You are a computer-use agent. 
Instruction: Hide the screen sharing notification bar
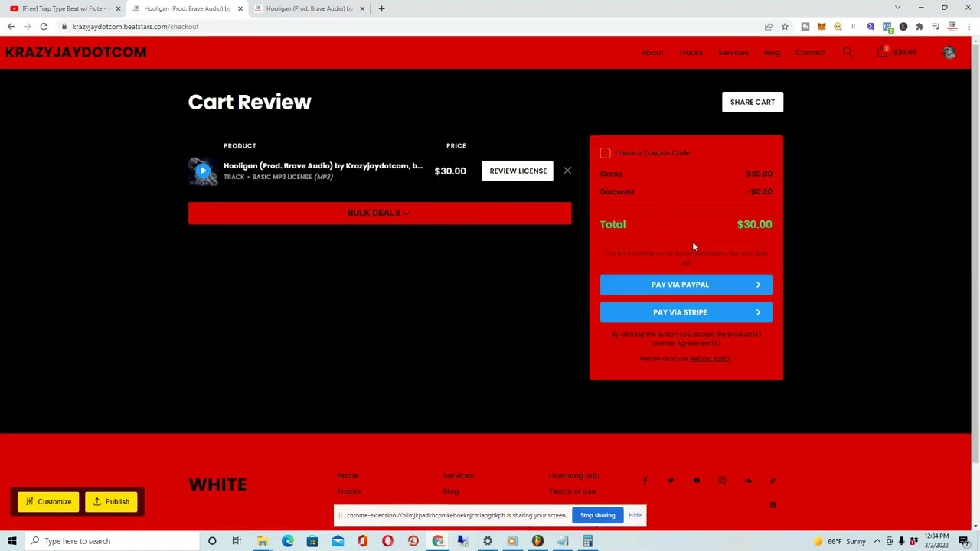click(635, 515)
